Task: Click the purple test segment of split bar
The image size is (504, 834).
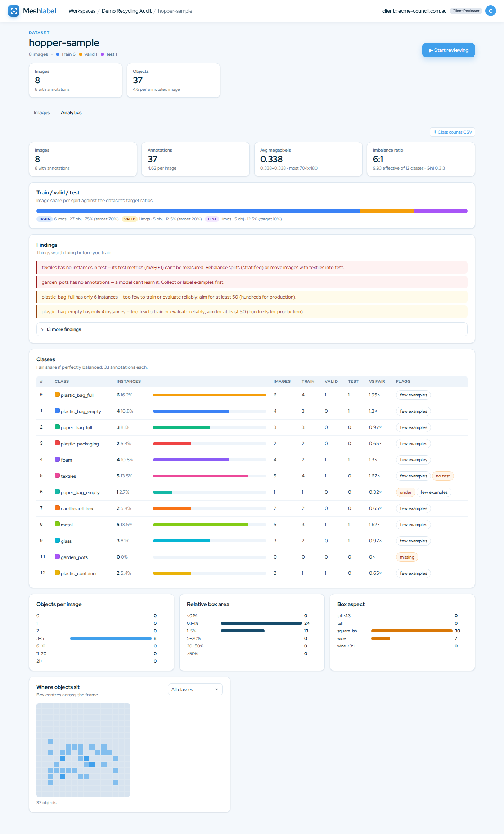Action: (441, 211)
